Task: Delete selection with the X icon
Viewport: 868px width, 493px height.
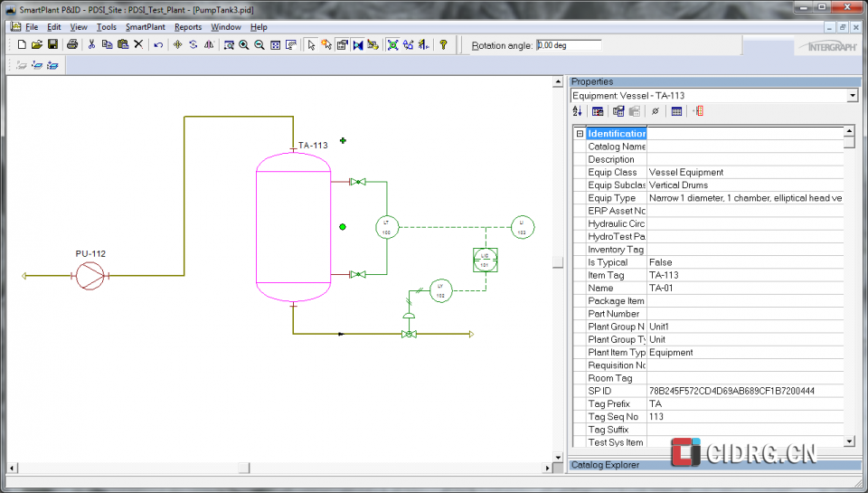Action: pos(138,45)
